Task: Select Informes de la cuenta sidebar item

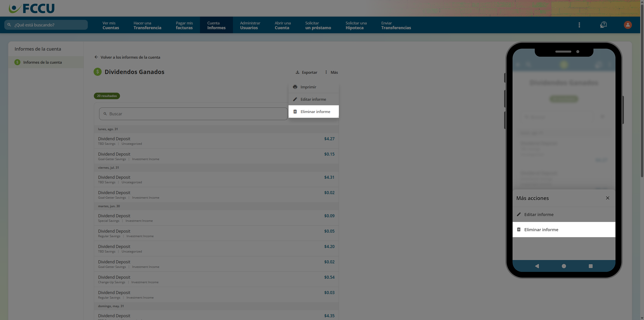Action: point(46,62)
